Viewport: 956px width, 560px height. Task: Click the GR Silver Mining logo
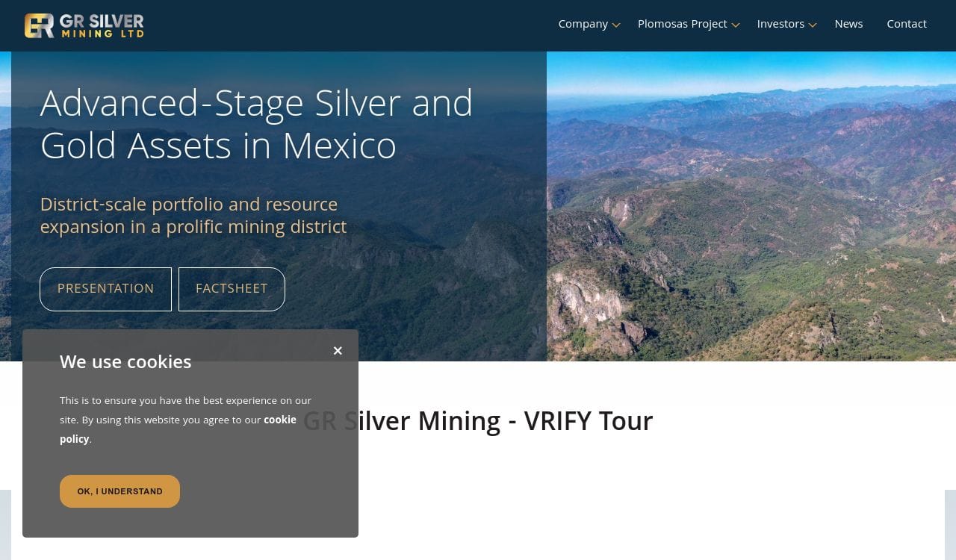point(84,25)
